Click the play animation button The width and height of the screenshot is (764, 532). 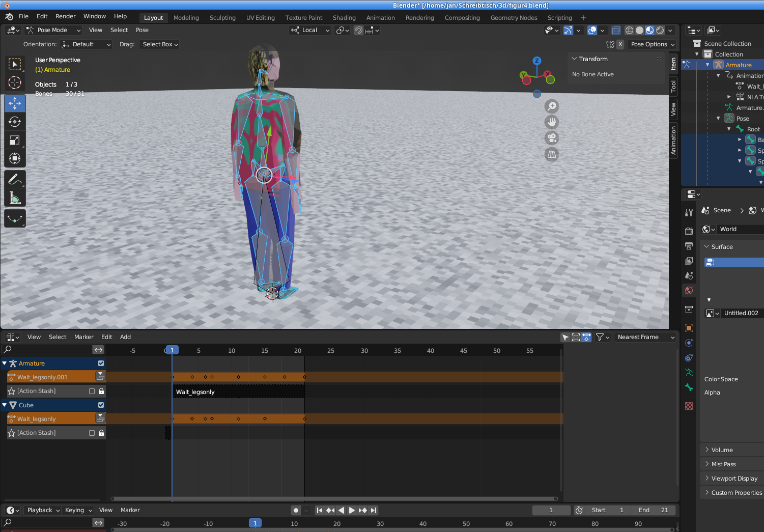point(352,510)
